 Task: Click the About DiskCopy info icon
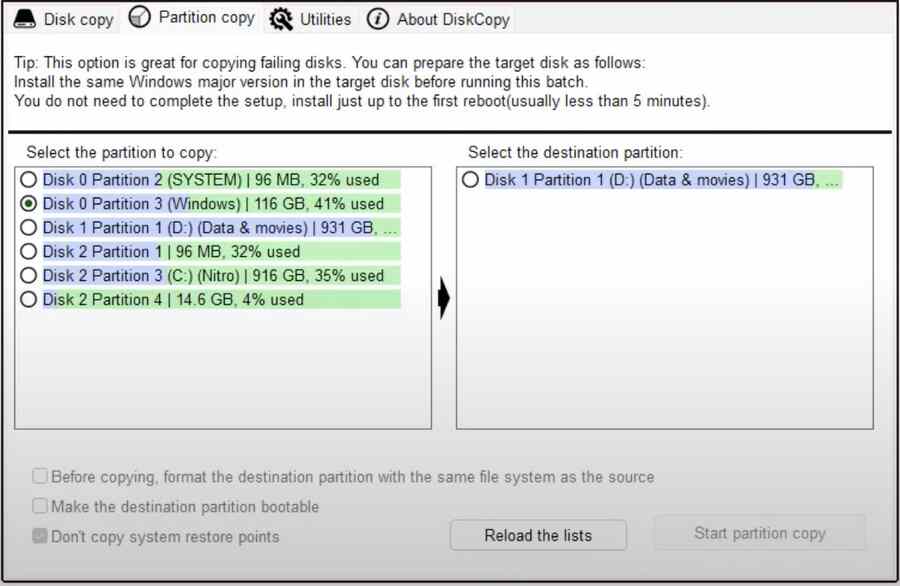coord(378,19)
